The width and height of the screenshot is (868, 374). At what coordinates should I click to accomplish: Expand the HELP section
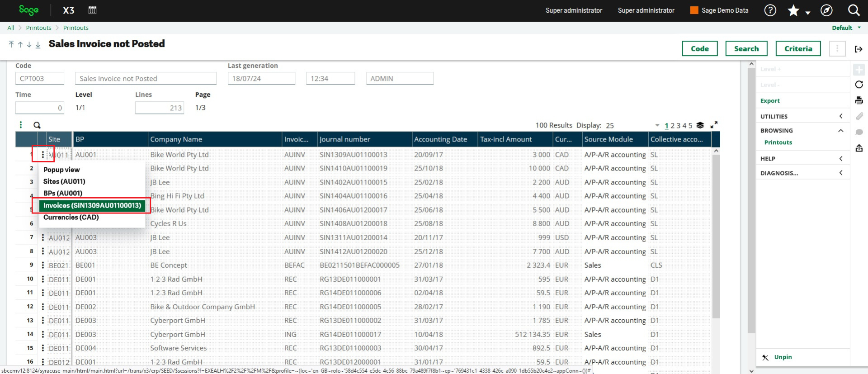[x=802, y=159]
